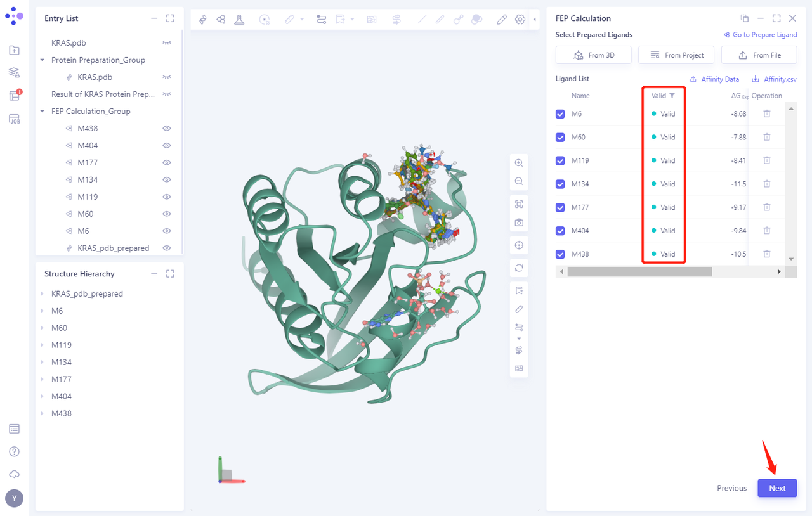The height and width of the screenshot is (516, 812).
Task: Collapse the FEP Calculation_Group entry
Action: pyautogui.click(x=43, y=112)
